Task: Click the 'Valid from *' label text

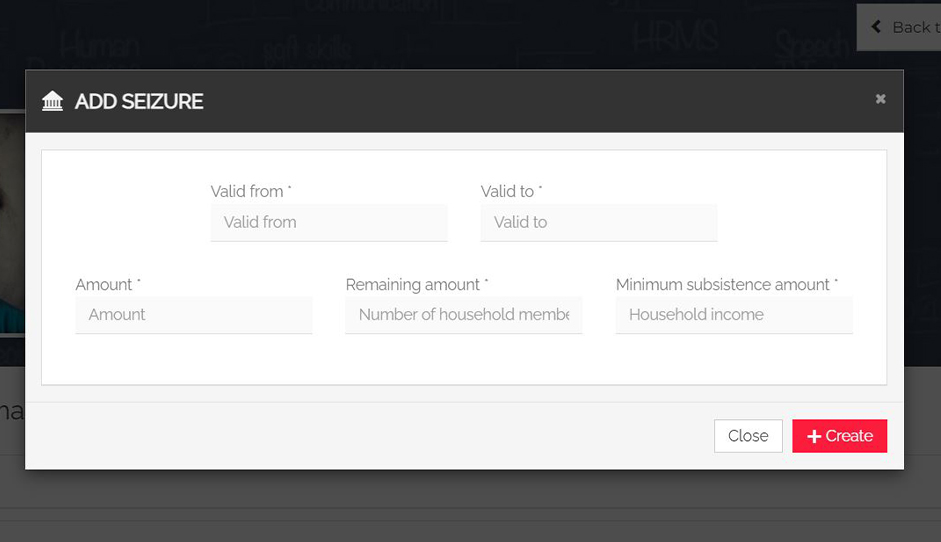Action: [251, 191]
